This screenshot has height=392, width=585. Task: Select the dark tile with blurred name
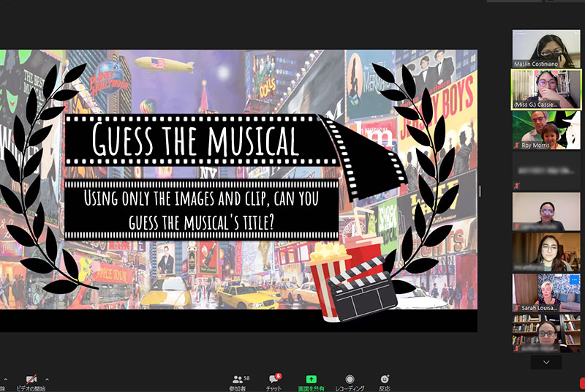546,171
